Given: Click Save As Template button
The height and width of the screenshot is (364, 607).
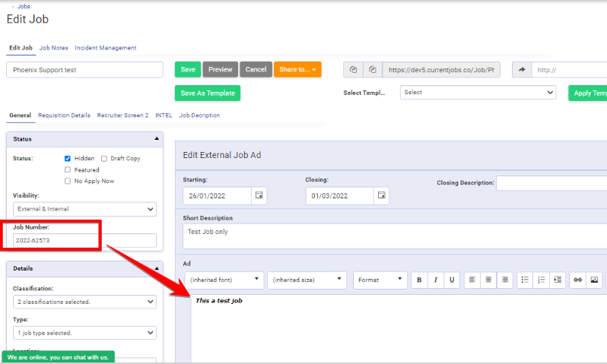Looking at the screenshot, I should pos(208,93).
